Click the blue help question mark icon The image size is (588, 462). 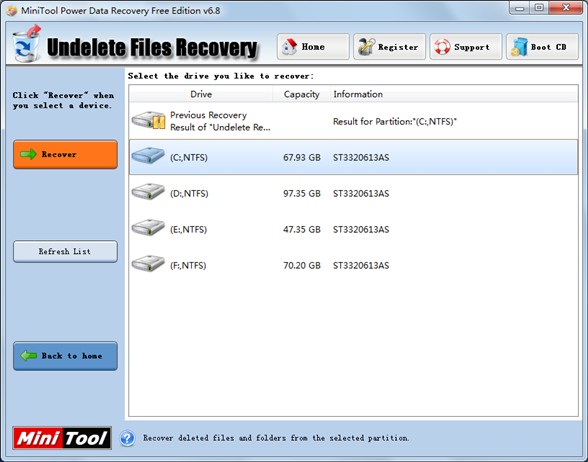(x=128, y=438)
